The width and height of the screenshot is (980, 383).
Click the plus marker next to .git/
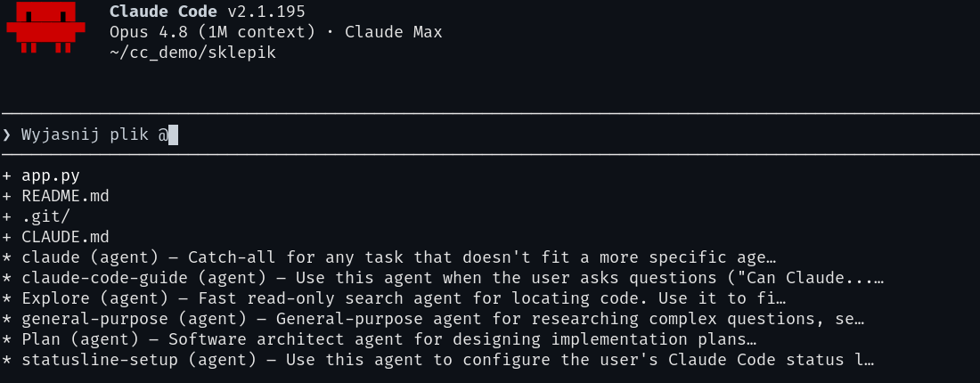(x=7, y=217)
